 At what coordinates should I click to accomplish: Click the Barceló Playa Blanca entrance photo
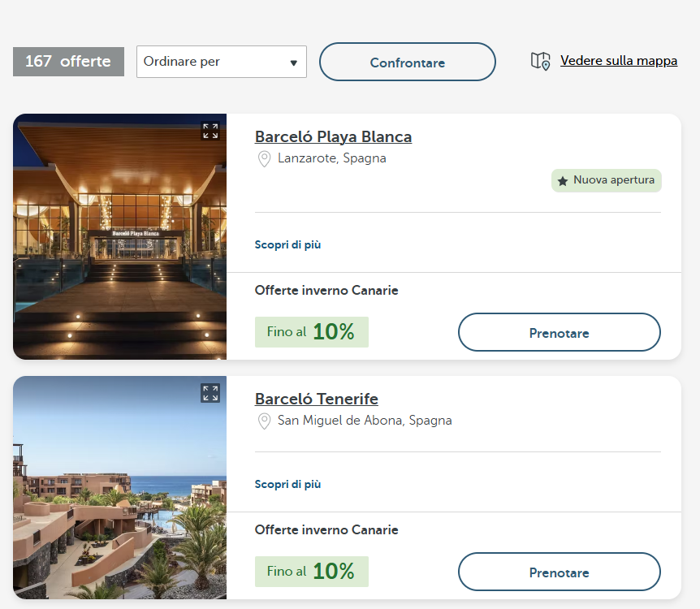pyautogui.click(x=119, y=244)
